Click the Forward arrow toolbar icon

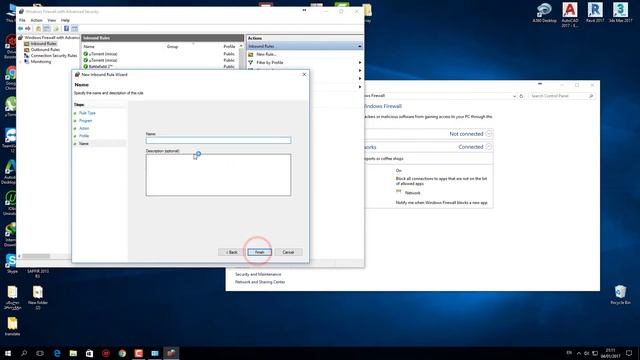tap(28, 29)
